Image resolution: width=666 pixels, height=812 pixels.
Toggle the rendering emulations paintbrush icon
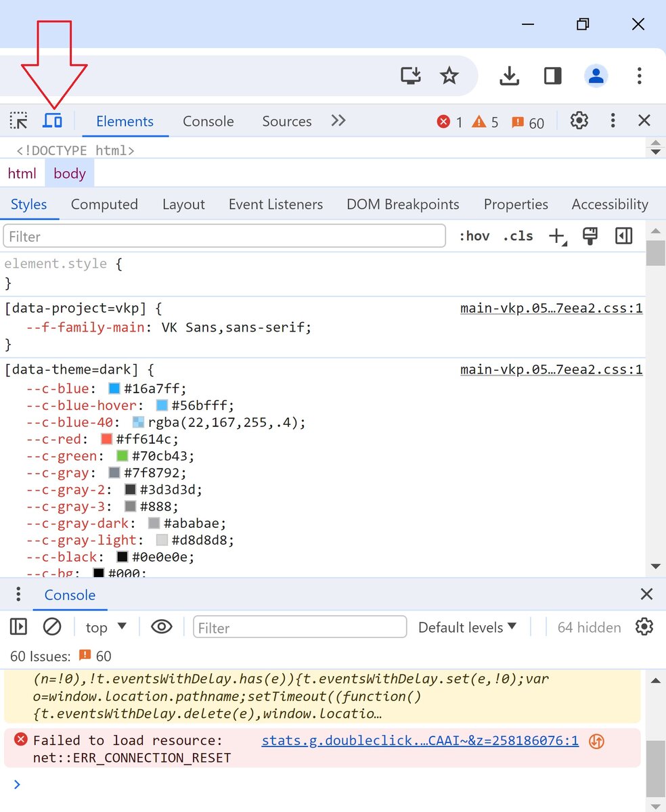pyautogui.click(x=590, y=236)
